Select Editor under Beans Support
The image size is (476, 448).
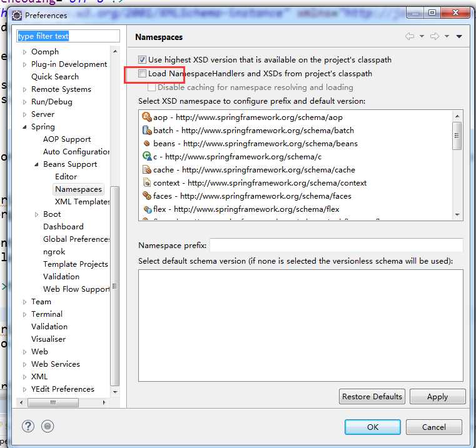[x=66, y=177]
